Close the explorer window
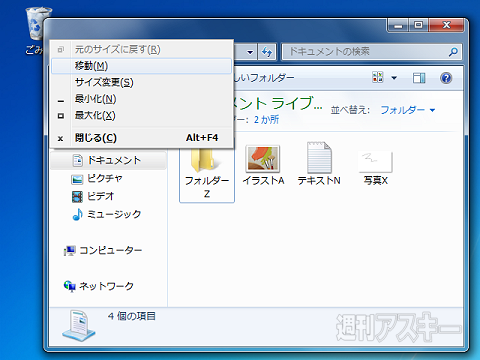 click(446, 25)
